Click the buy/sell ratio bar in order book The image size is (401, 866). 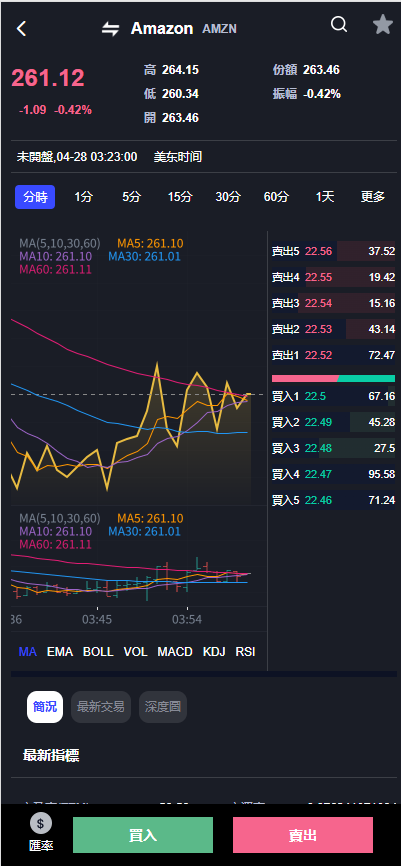pos(333,378)
